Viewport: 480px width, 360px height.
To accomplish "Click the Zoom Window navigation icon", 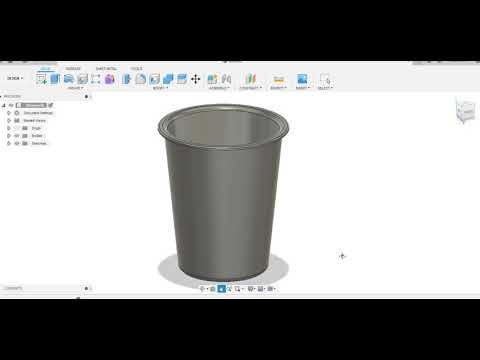I will tap(238, 289).
